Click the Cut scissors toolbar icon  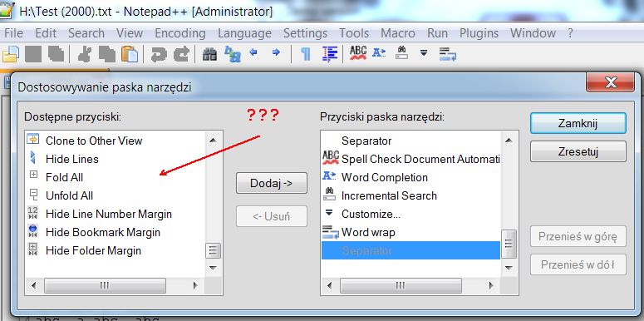[84, 54]
